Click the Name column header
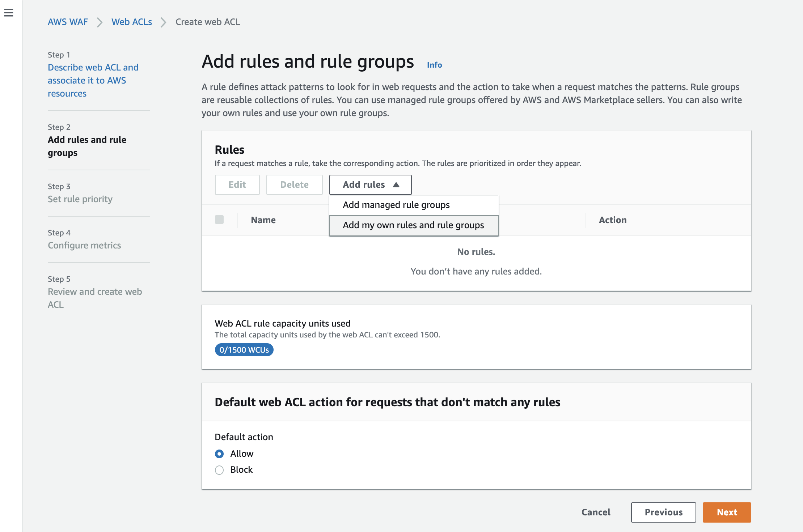The width and height of the screenshot is (803, 532). pyautogui.click(x=263, y=220)
